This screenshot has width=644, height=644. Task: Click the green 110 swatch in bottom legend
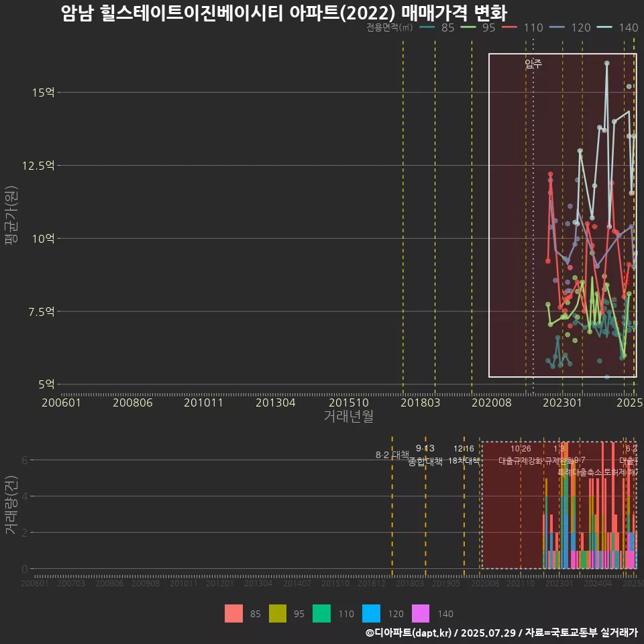321,613
